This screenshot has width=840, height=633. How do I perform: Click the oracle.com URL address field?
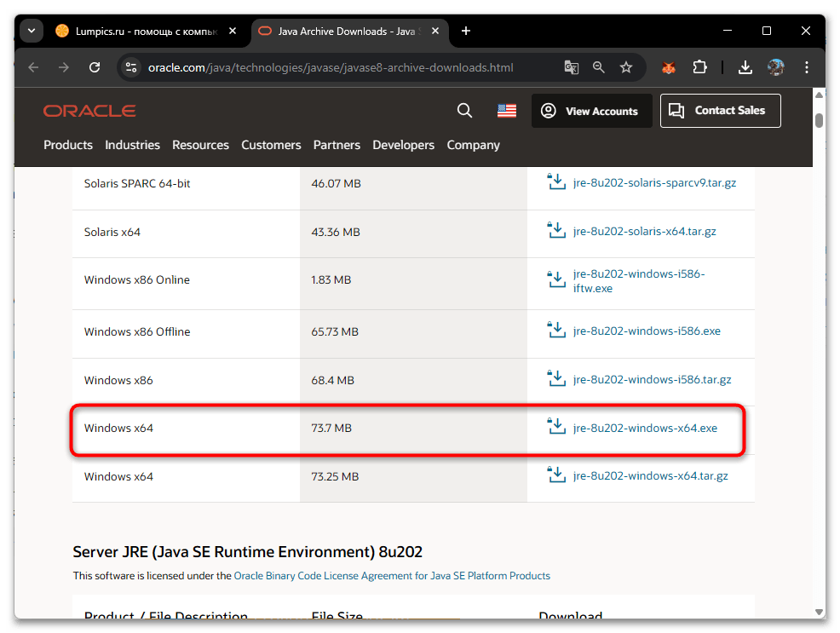(x=331, y=67)
